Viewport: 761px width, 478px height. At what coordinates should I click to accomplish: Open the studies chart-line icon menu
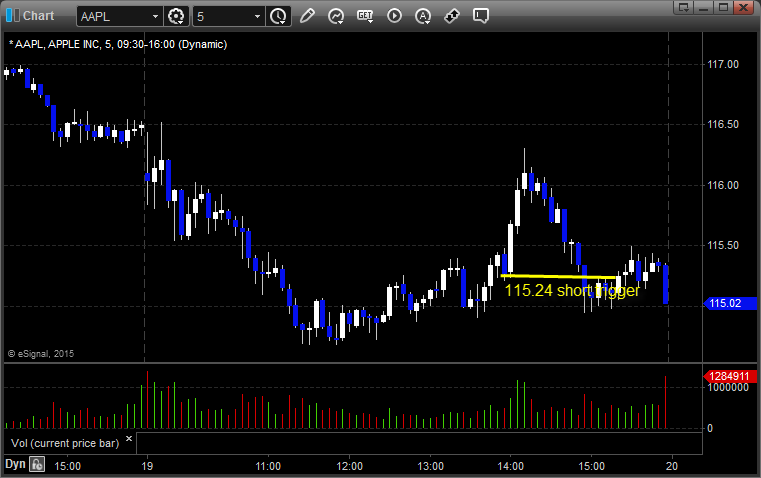click(336, 16)
